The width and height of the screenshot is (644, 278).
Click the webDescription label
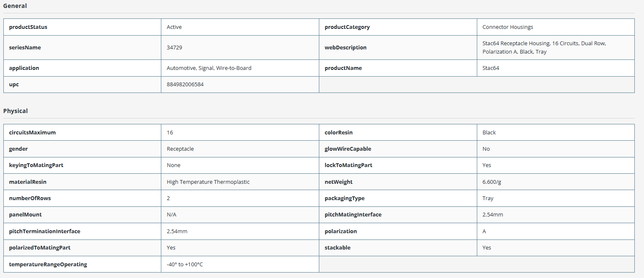click(346, 47)
